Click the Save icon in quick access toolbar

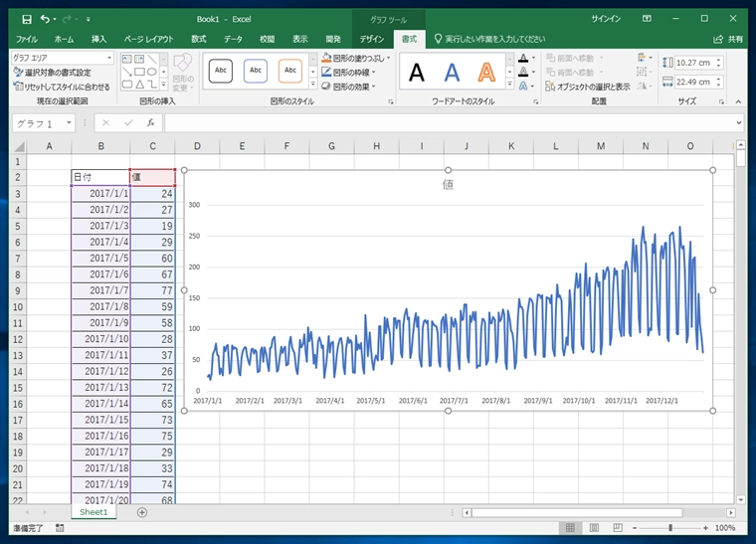point(27,19)
